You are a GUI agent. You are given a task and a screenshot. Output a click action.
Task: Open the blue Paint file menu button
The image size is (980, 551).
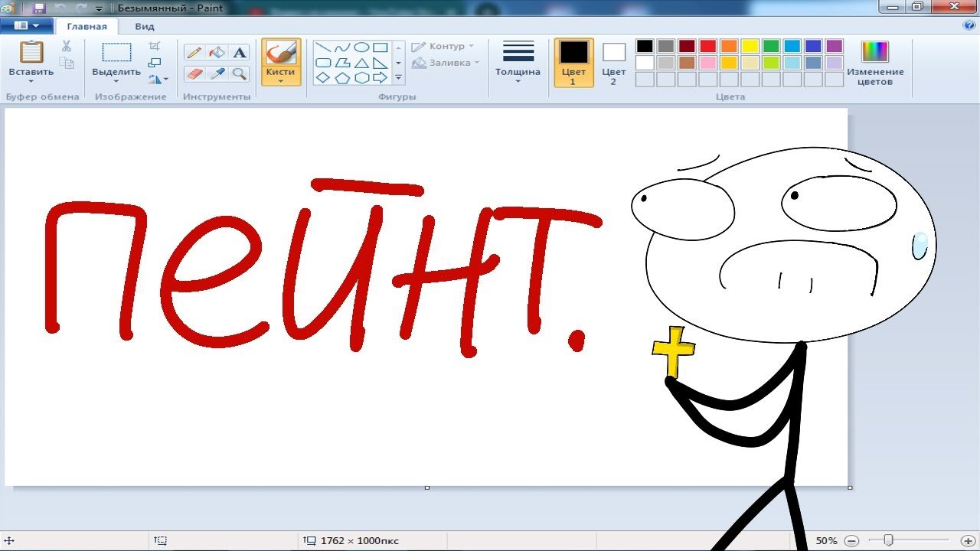(26, 26)
